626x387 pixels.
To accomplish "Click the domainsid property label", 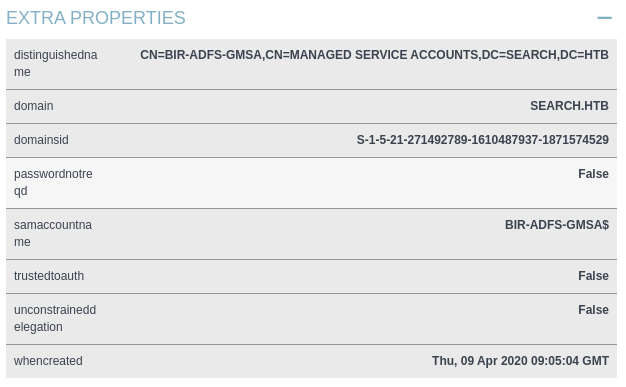I will [41, 140].
